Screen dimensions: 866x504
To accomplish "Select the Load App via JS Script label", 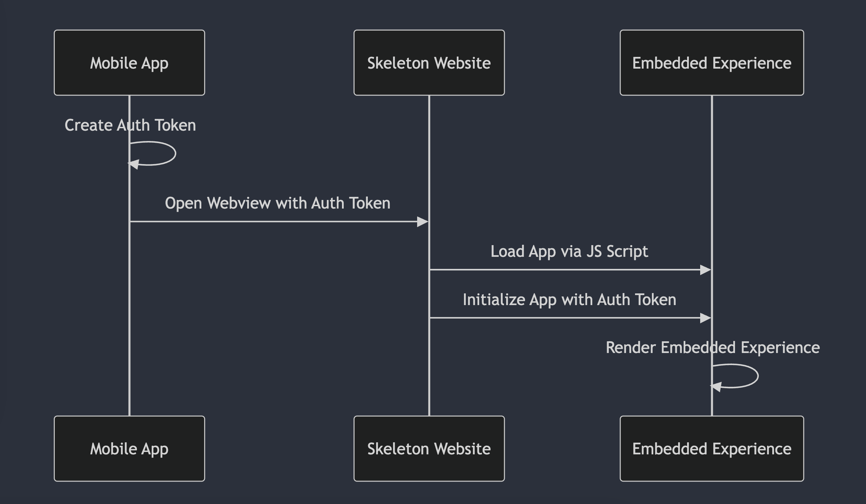I will tap(569, 251).
